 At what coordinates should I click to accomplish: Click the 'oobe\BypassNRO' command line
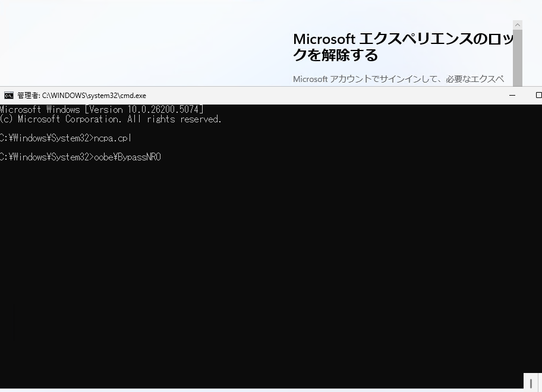(81, 157)
